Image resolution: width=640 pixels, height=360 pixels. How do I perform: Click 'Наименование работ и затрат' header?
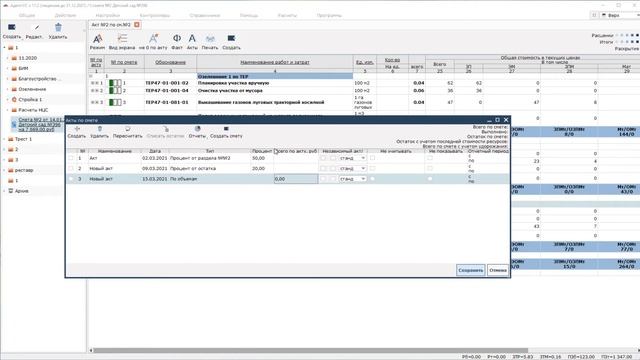pyautogui.click(x=275, y=62)
